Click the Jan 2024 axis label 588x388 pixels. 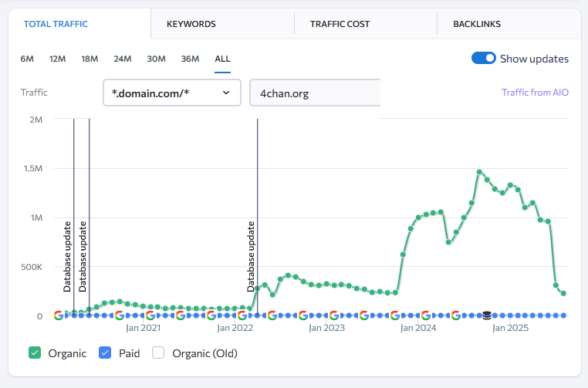[x=418, y=328]
